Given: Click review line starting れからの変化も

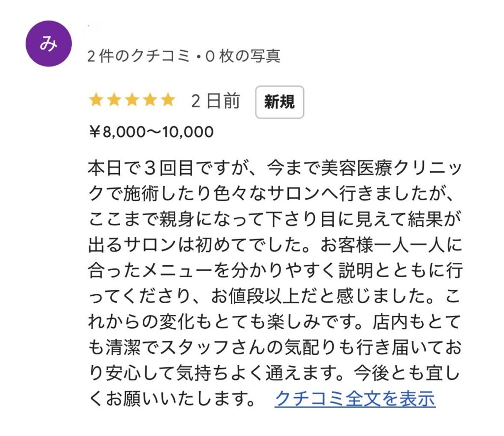Looking at the screenshot, I should (275, 322).
